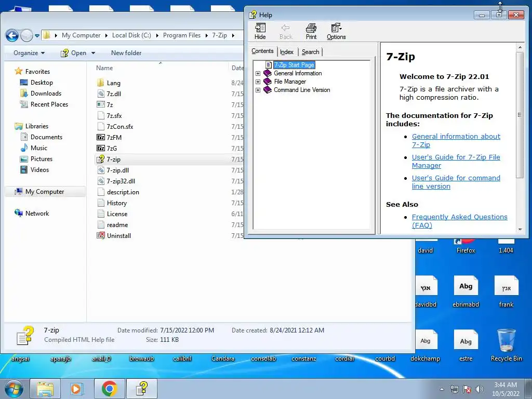The height and width of the screenshot is (399, 532).
Task: Open the Frequently Asked Questions (FAQ) link
Action: (460, 221)
